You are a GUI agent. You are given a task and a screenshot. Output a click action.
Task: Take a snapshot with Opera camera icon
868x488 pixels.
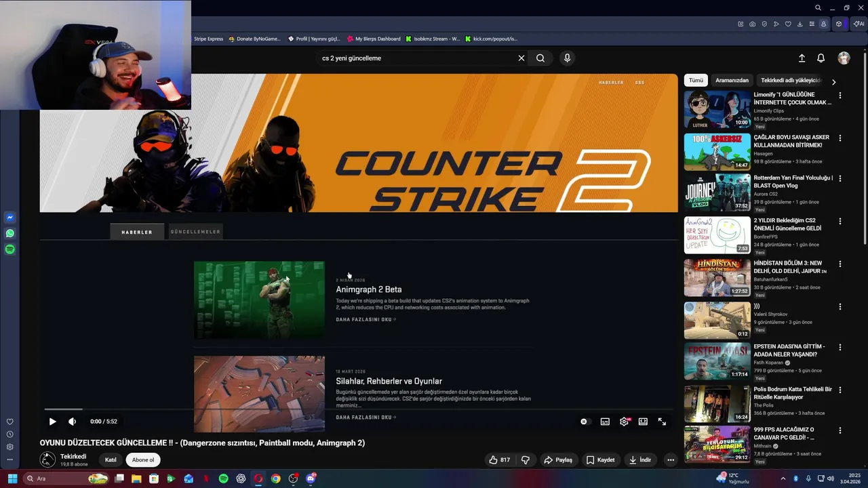(753, 24)
